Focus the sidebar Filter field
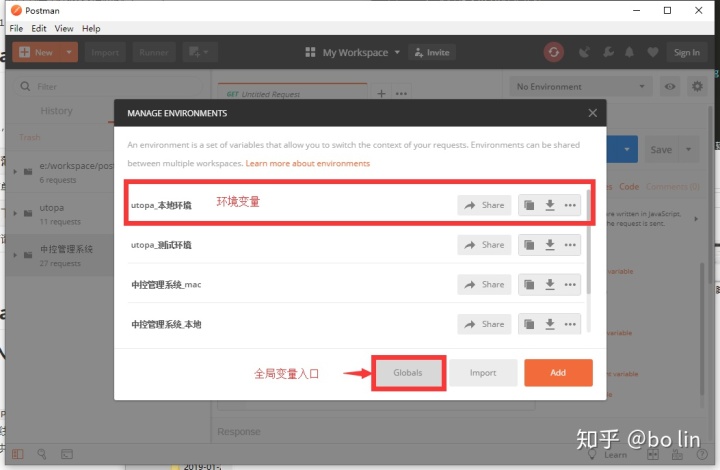This screenshot has width=720, height=470. 107,86
